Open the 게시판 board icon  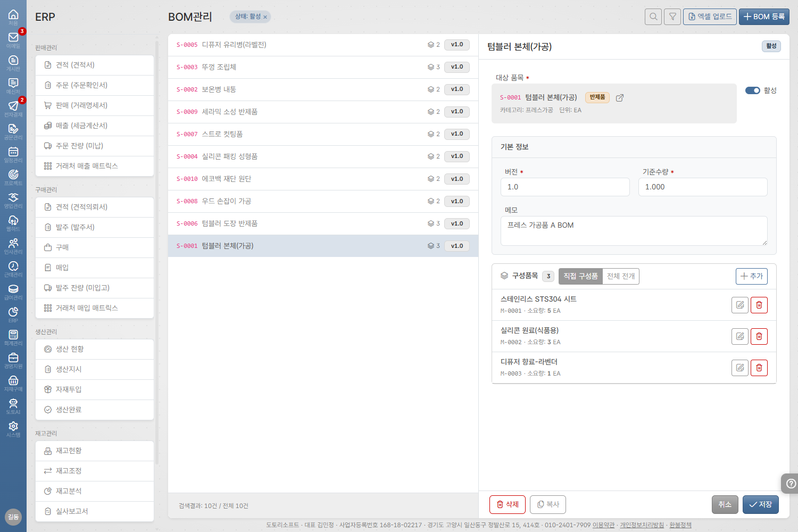13,63
